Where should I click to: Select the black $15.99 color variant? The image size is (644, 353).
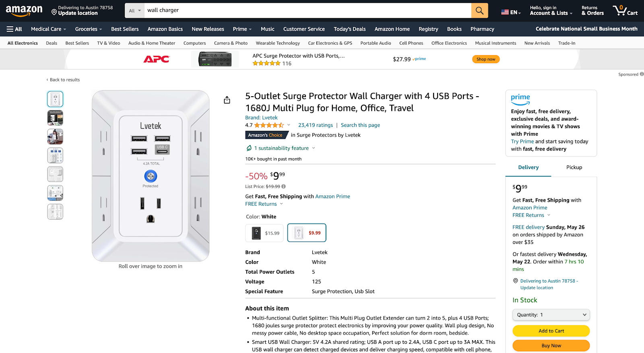[264, 233]
